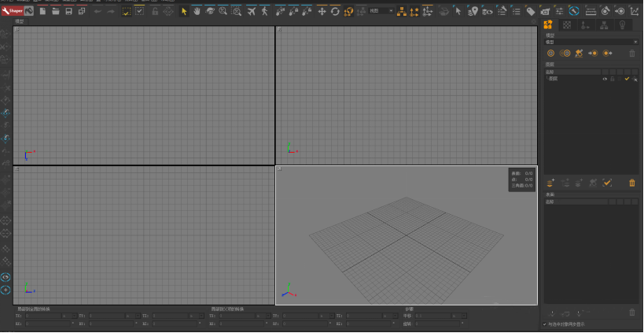The width and height of the screenshot is (644, 333).
Task: Toggle the eye visibility of the layer row
Action: (605, 79)
